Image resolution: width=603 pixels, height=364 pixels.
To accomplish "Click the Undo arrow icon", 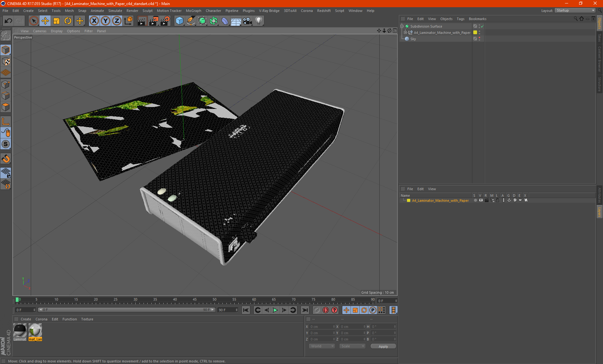I will (8, 21).
